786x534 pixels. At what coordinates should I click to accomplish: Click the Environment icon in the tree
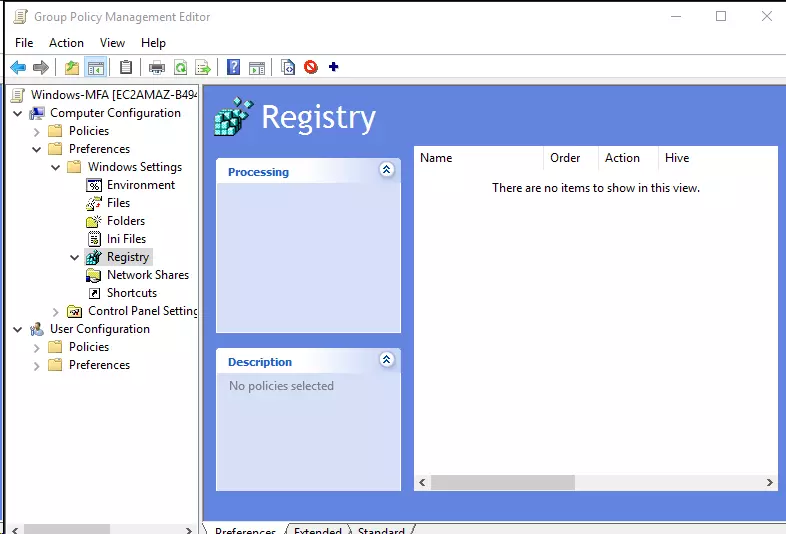pos(94,186)
